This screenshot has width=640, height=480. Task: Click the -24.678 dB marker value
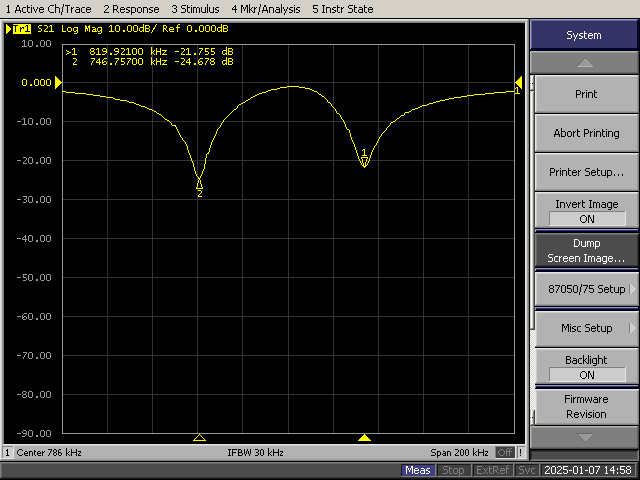click(x=204, y=62)
